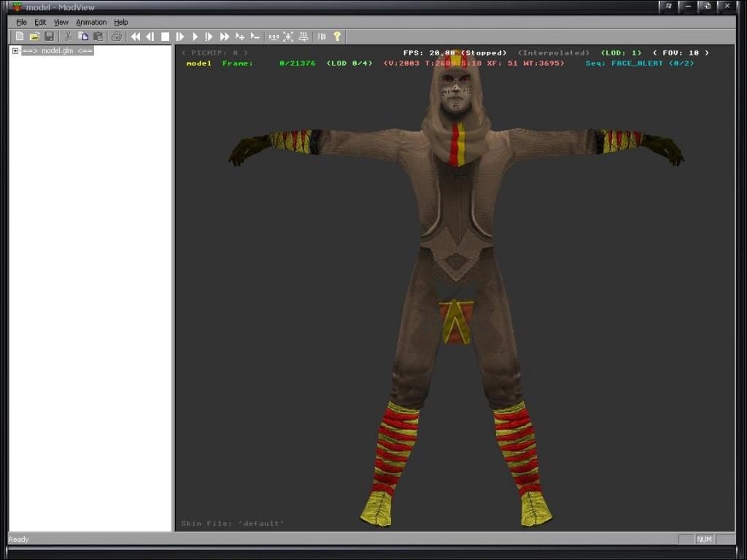Jump to the end of the animation
747x560 pixels.
coord(225,36)
